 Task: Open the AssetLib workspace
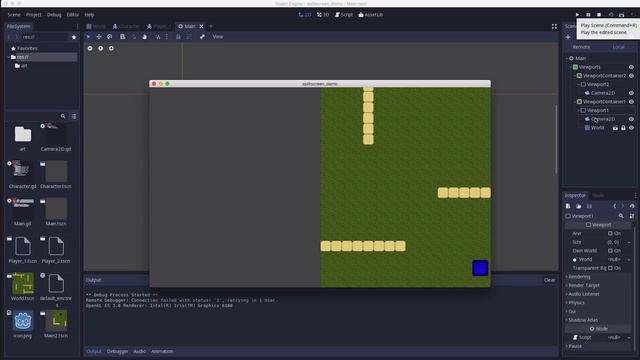coord(371,15)
